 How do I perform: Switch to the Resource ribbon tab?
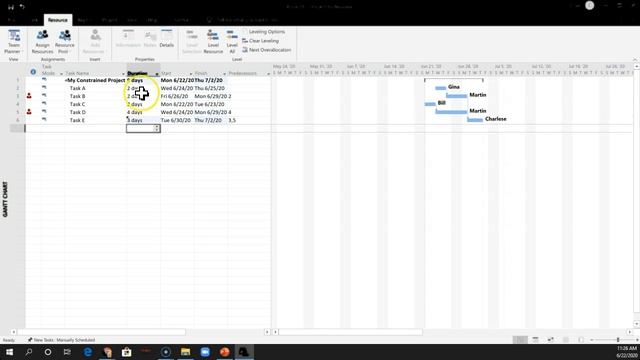58,20
